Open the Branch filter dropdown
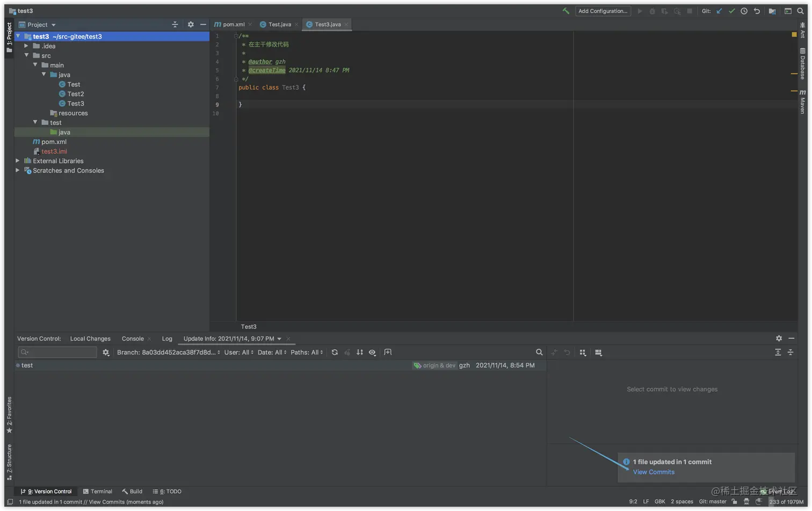 click(x=169, y=352)
